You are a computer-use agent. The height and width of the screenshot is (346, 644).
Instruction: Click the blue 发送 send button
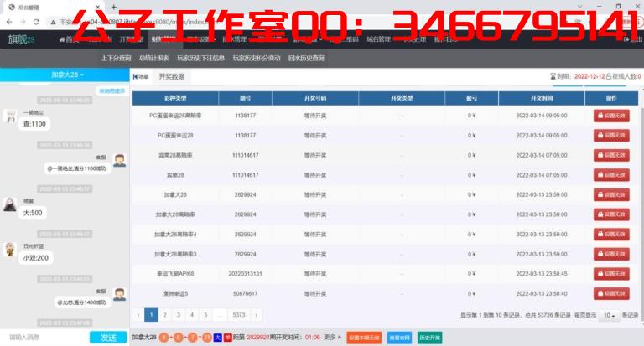(x=108, y=338)
